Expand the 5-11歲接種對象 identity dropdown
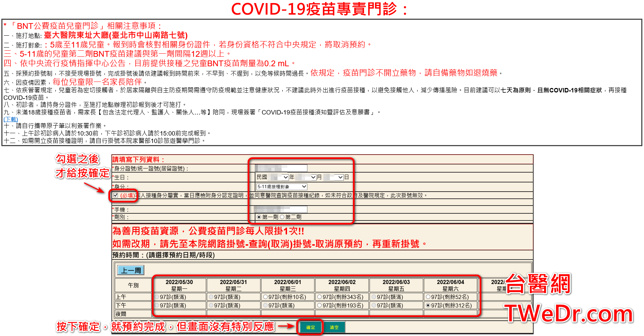The width and height of the screenshot is (644, 336). tap(282, 187)
